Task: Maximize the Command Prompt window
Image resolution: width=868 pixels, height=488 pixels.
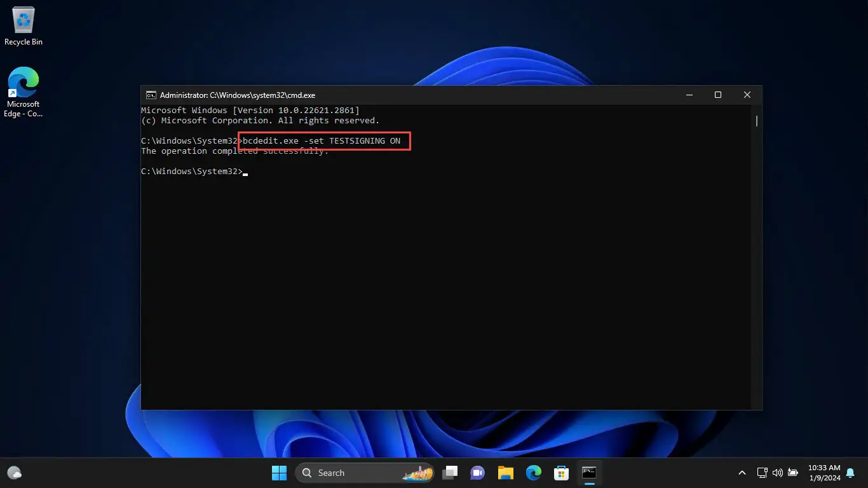Action: coord(718,95)
